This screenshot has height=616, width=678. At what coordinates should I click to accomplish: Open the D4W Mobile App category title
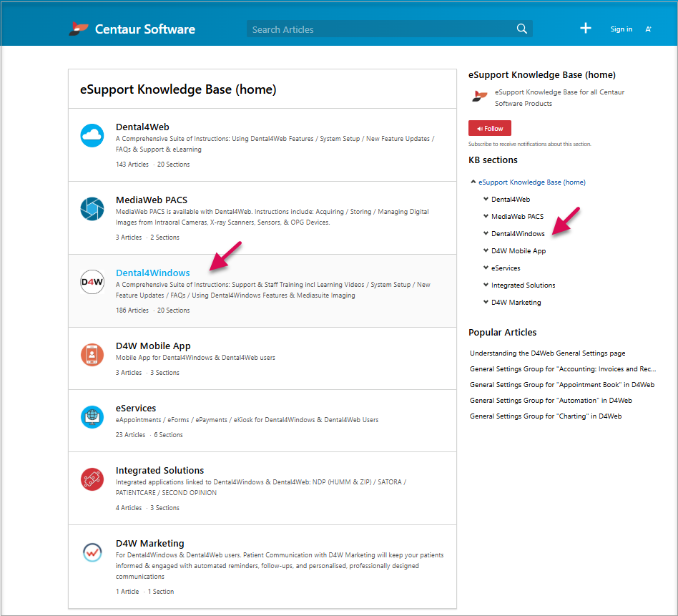coord(153,346)
